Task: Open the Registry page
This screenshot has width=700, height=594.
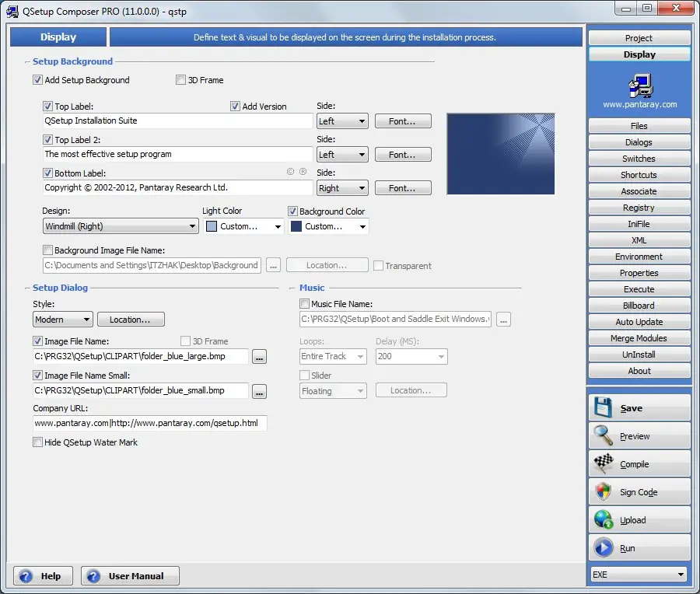Action: (639, 208)
